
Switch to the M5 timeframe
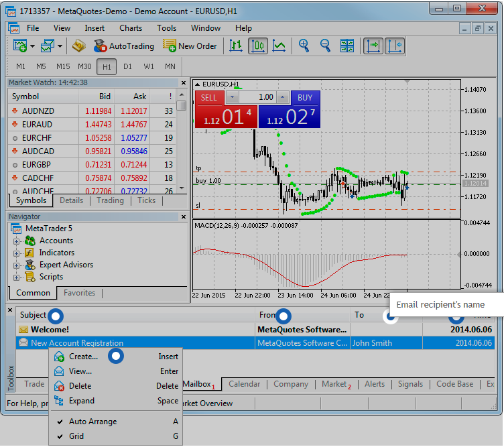pos(41,66)
